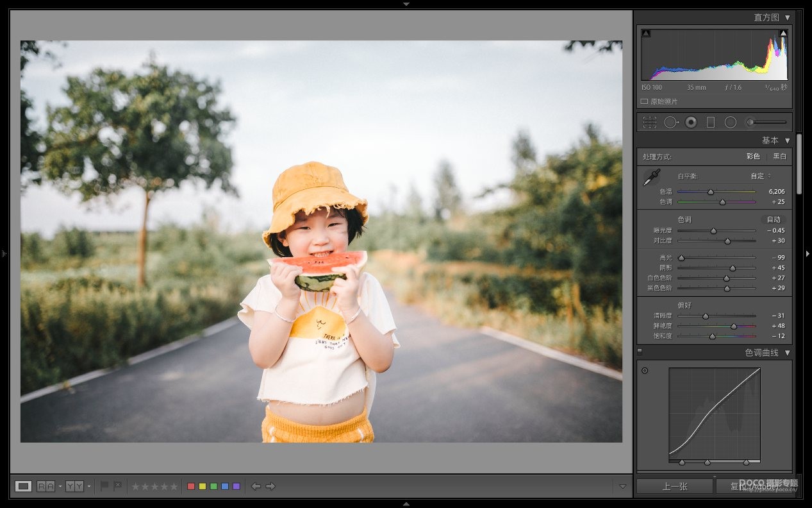Select the crop overlay tool
812x508 pixels.
tap(650, 122)
